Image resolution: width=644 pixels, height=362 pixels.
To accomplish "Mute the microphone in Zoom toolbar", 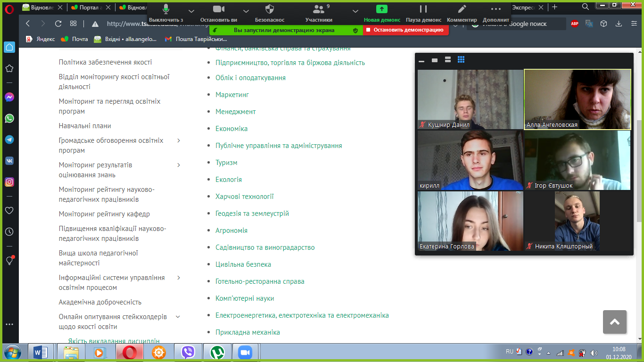I will point(166,9).
